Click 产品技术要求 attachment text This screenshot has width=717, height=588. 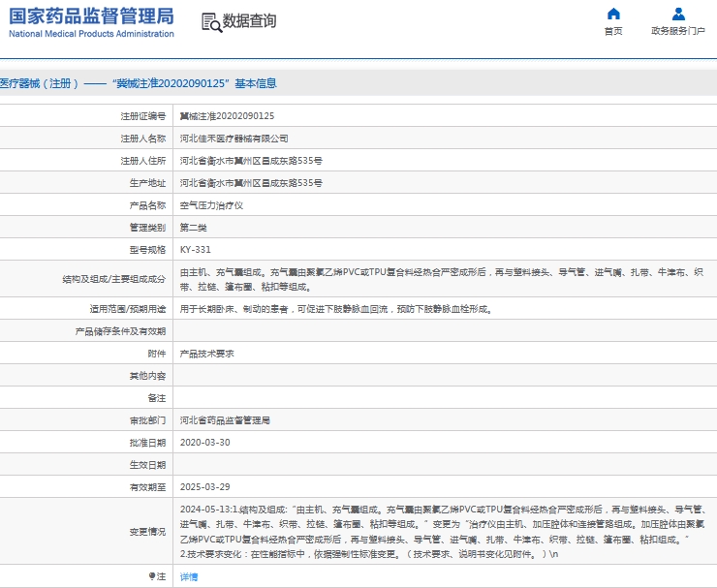click(x=206, y=354)
